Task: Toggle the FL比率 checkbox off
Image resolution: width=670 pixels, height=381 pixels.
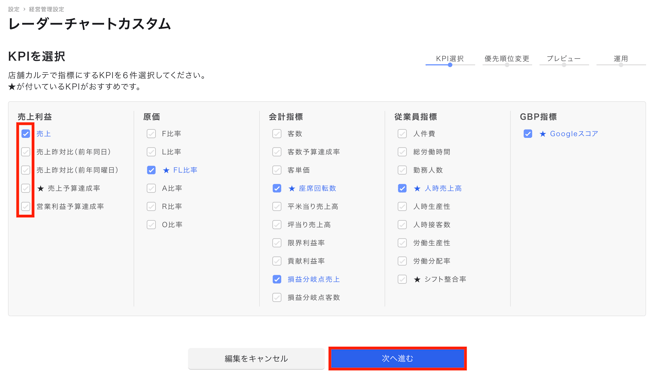Action: click(151, 170)
